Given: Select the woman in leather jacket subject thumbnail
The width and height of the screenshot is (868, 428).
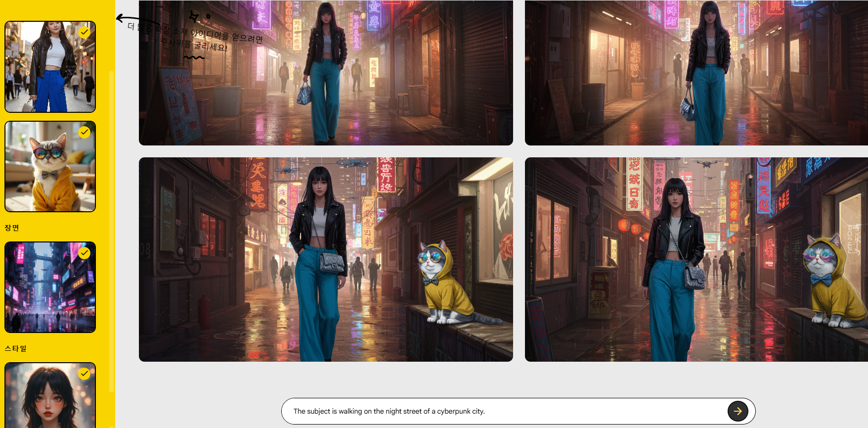Looking at the screenshot, I should pyautogui.click(x=50, y=67).
